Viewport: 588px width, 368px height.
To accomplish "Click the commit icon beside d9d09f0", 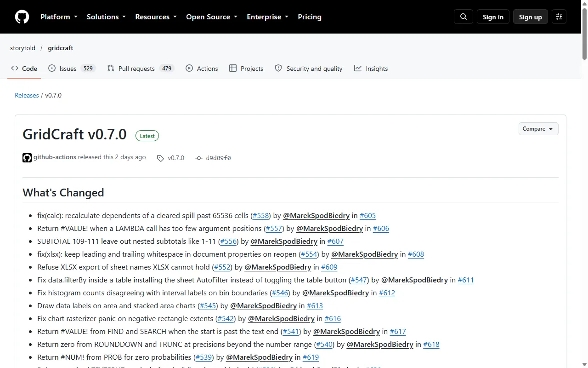I will coord(199,158).
